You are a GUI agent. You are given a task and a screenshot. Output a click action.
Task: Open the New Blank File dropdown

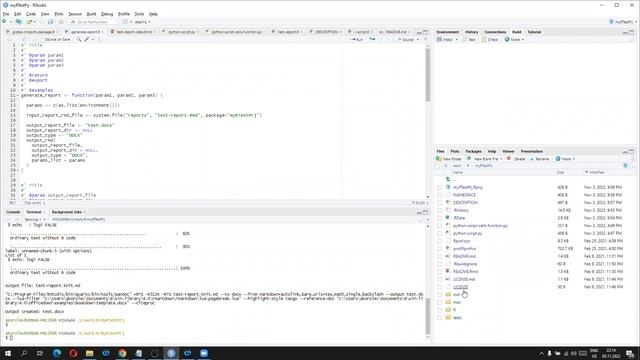[x=485, y=158]
